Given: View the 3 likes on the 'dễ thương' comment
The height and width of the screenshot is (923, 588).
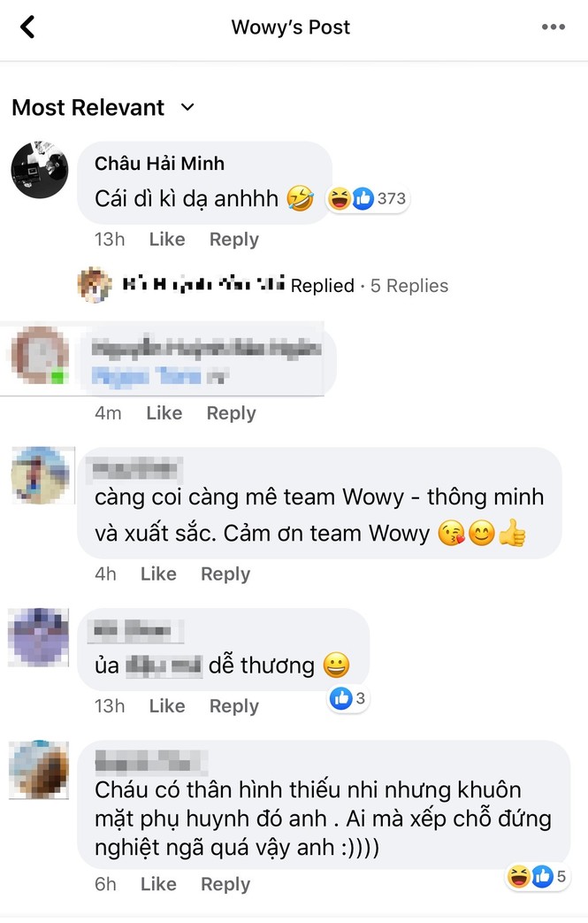Looking at the screenshot, I should pos(348,699).
